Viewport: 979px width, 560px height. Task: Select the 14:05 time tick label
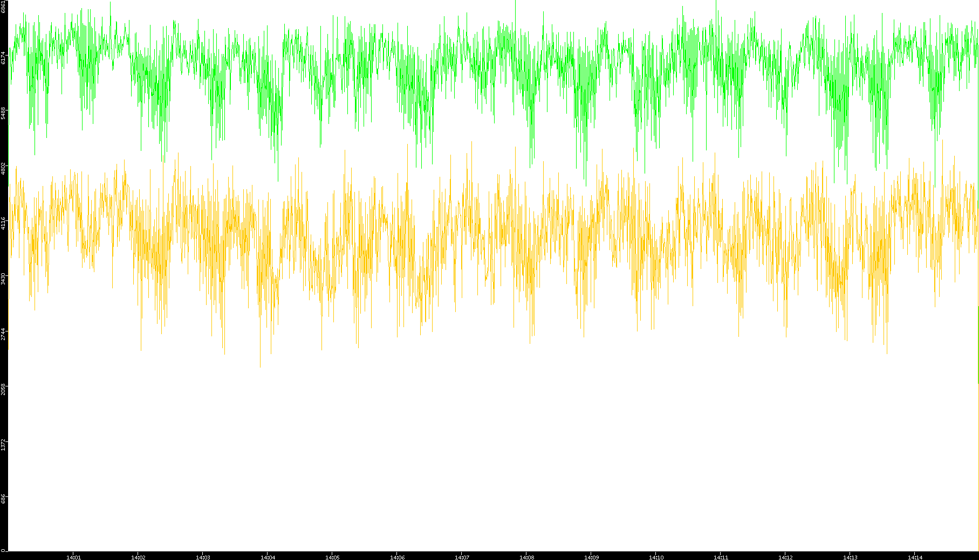[x=332, y=557]
